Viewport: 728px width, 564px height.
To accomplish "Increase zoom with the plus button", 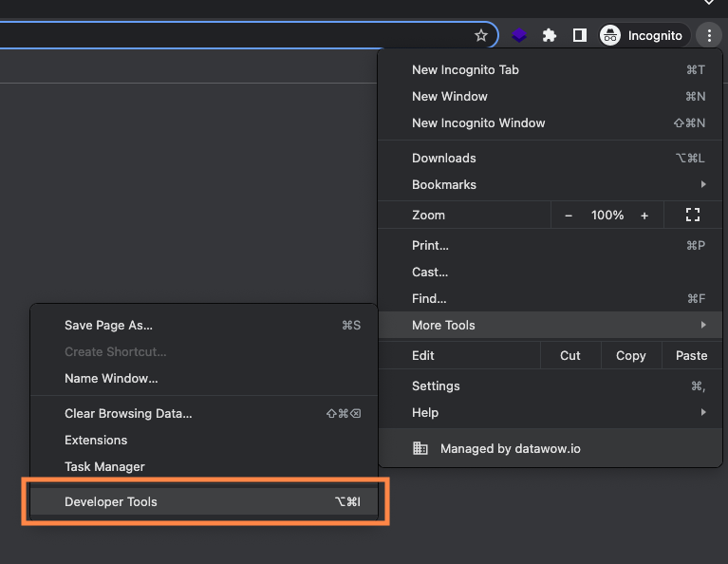I will pos(644,216).
